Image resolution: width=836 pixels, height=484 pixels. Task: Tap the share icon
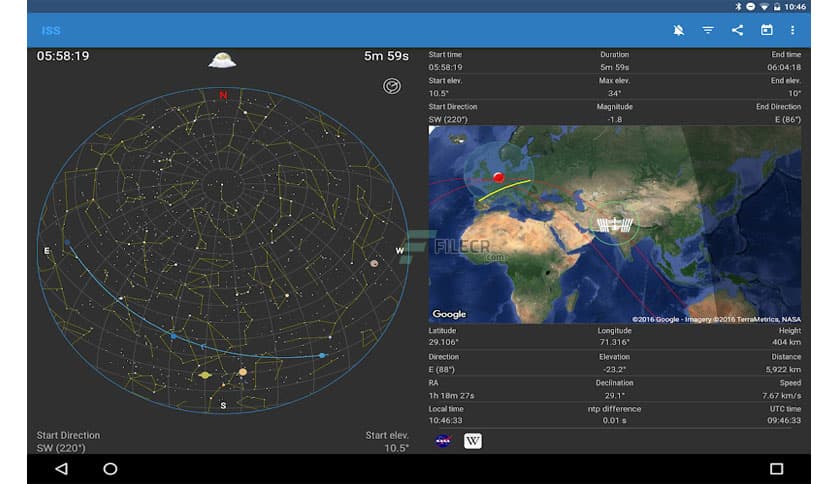[737, 30]
